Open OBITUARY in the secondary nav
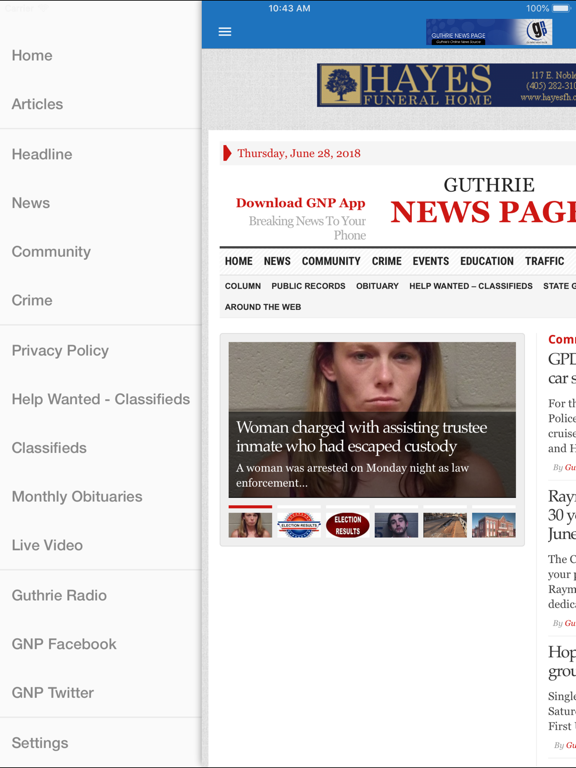Screen dimensions: 576x768 [377, 286]
